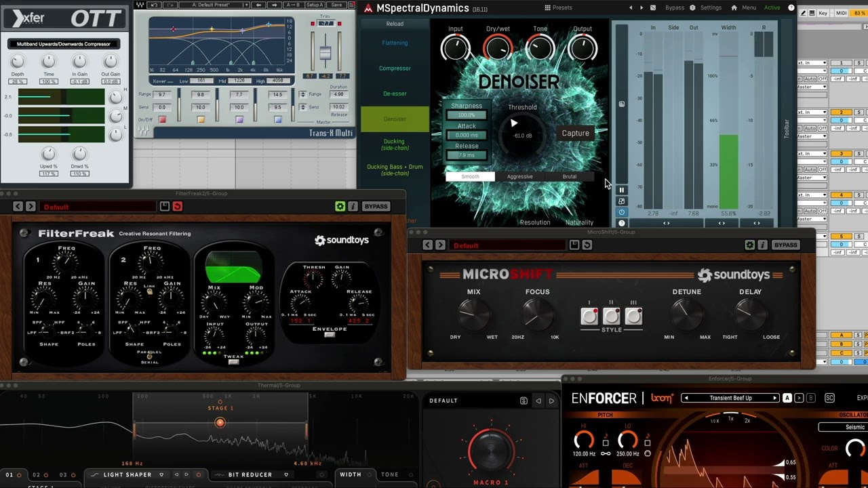Open FilterFreak info icon
This screenshot has height=488, width=868.
point(353,206)
